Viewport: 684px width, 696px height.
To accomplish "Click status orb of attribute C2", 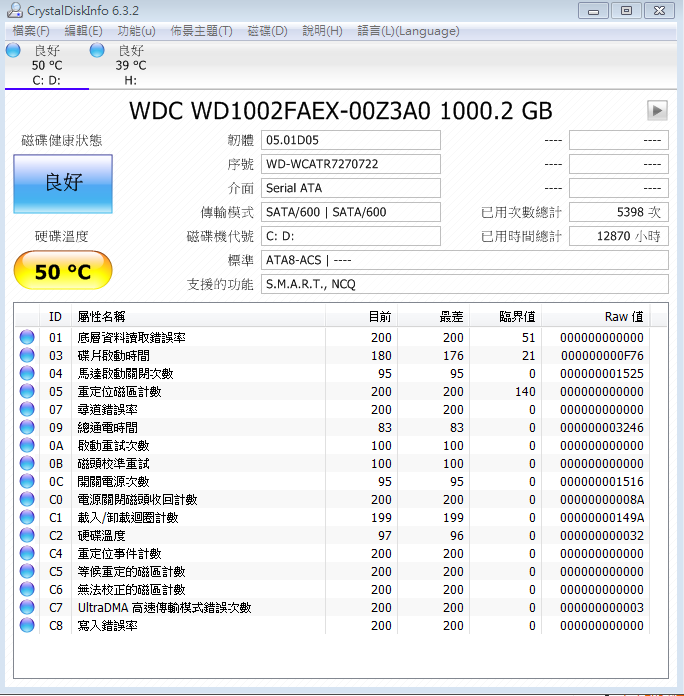I will pyautogui.click(x=27, y=535).
